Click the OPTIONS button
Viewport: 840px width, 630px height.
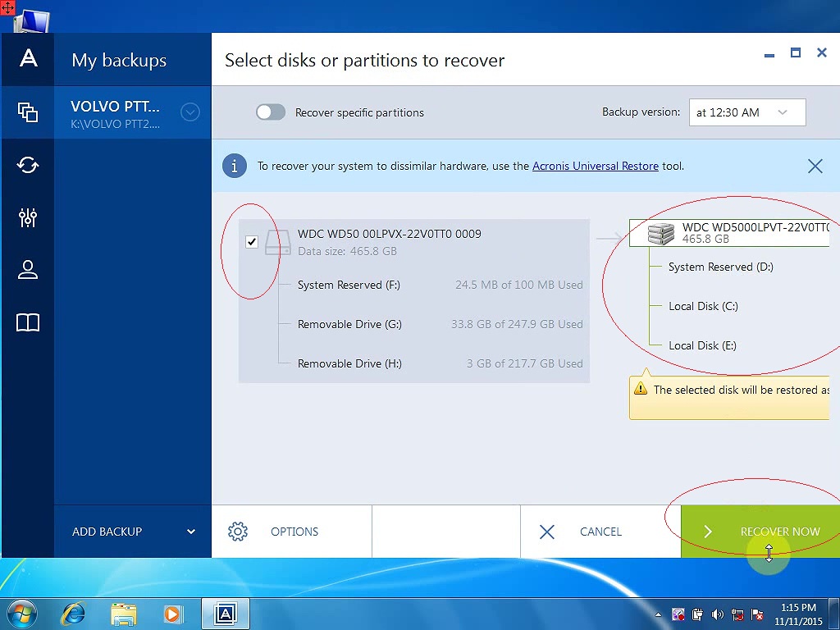pos(292,532)
